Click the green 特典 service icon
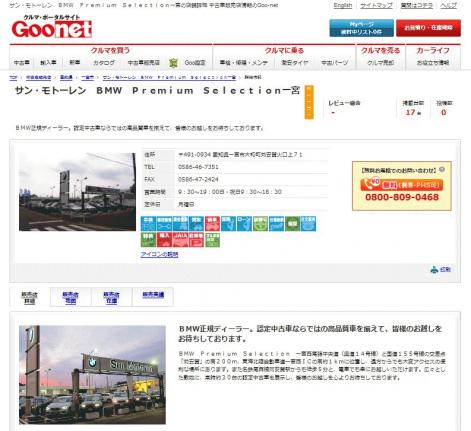This screenshot has width=471, height=431. (x=148, y=240)
